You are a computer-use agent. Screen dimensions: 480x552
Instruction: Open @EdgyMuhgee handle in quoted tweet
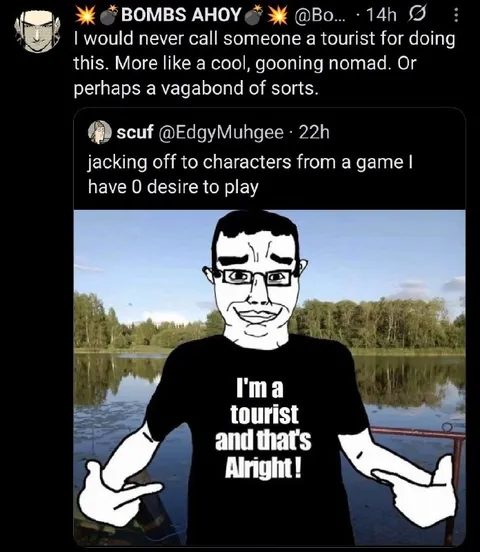point(221,132)
